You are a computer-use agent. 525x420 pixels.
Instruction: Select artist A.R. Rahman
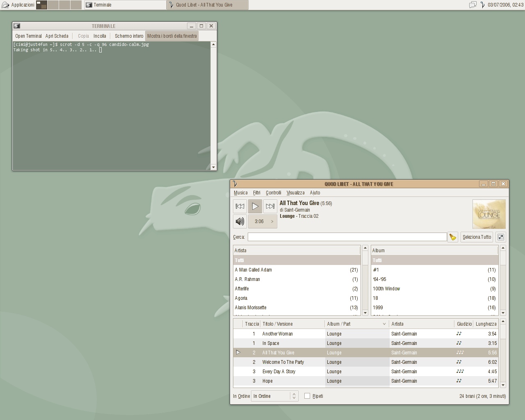[297, 279]
